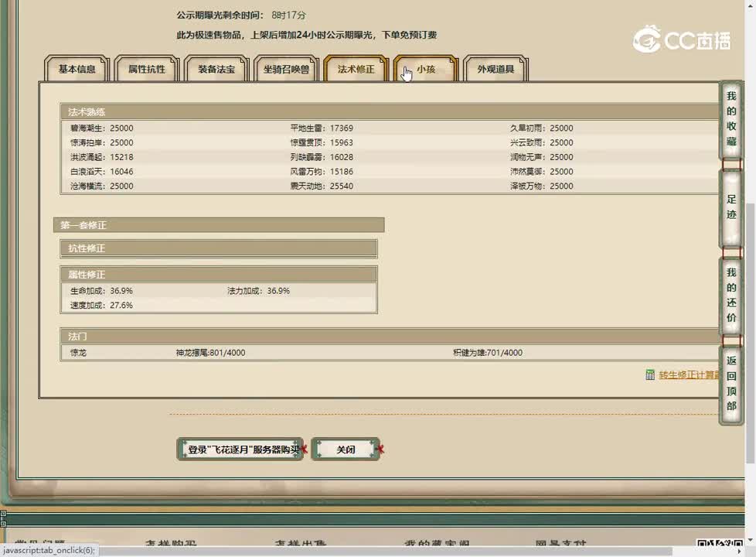Click the 关闭 button
756x557 pixels.
point(346,449)
